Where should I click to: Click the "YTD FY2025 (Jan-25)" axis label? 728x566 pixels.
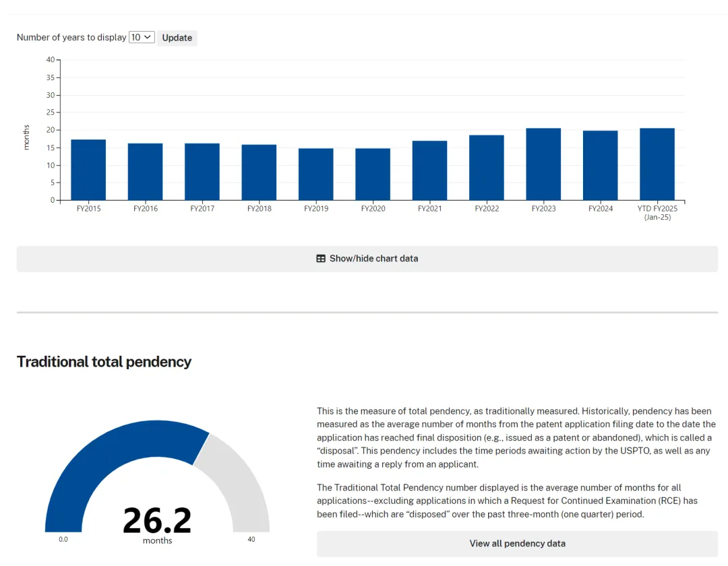(657, 212)
